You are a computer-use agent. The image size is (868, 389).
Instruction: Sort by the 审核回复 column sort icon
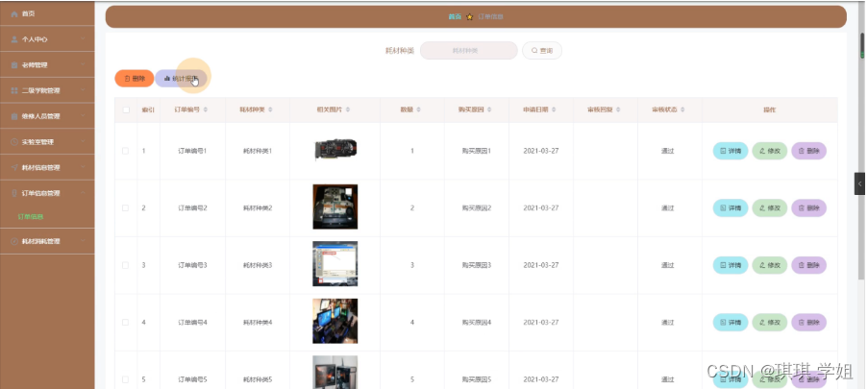[618, 109]
